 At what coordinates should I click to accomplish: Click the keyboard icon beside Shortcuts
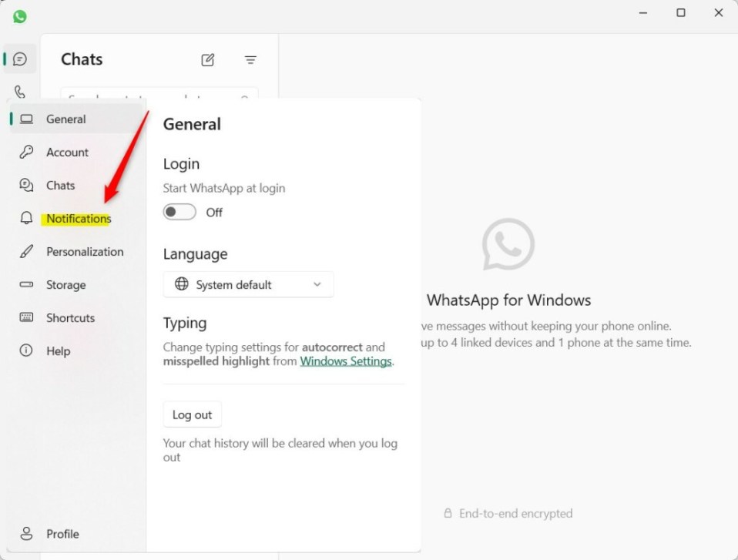(26, 317)
